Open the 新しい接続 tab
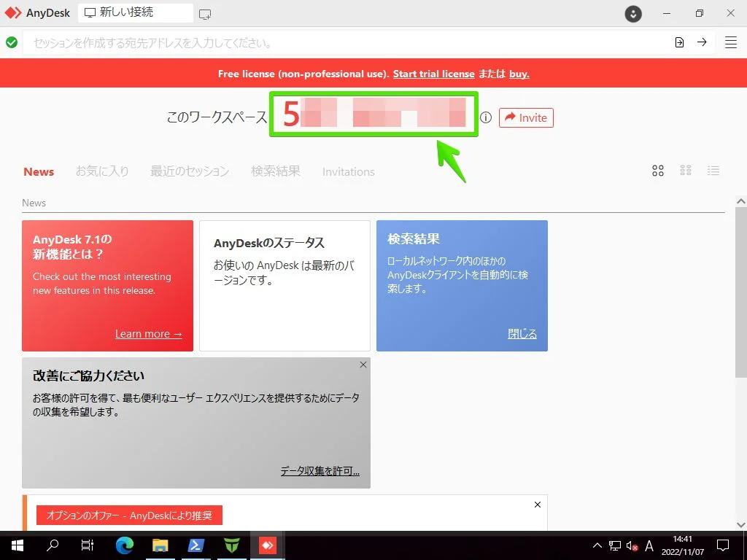Viewport: 747px width, 560px height. click(135, 13)
